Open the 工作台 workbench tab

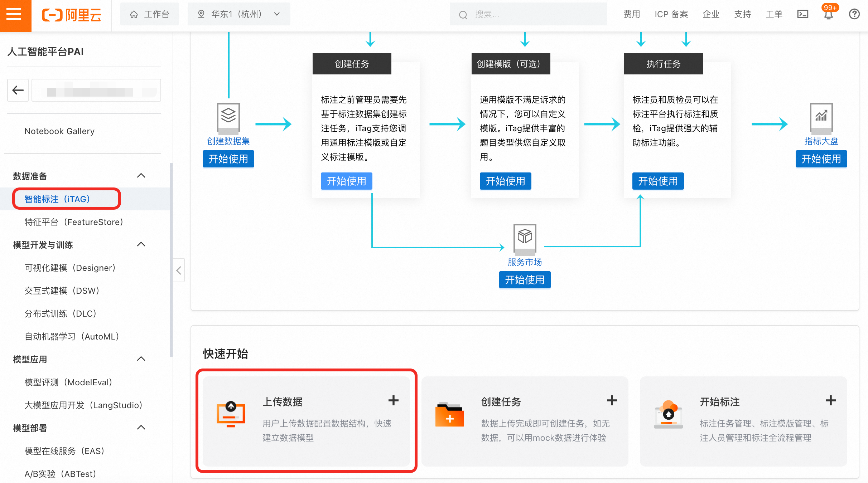(150, 14)
